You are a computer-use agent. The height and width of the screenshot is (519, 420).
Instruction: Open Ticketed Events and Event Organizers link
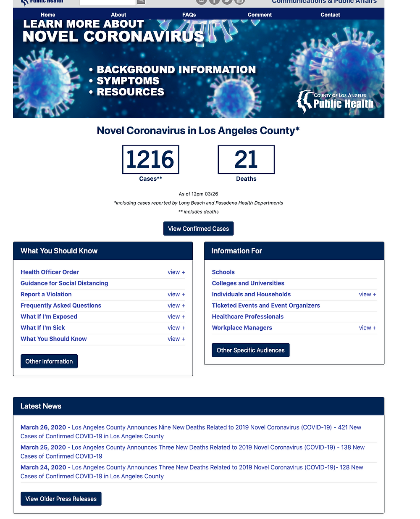tap(266, 306)
